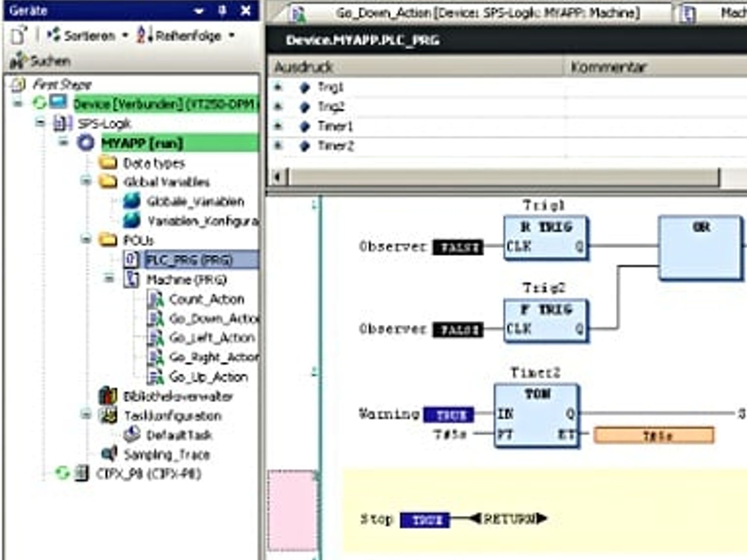Collapse the Global Variables folder
747x560 pixels.
click(x=86, y=181)
